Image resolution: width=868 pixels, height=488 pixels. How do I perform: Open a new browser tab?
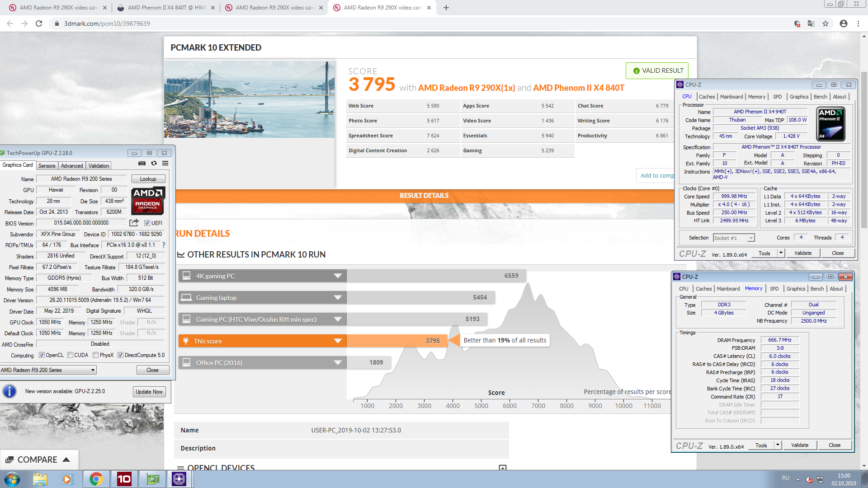tap(446, 8)
